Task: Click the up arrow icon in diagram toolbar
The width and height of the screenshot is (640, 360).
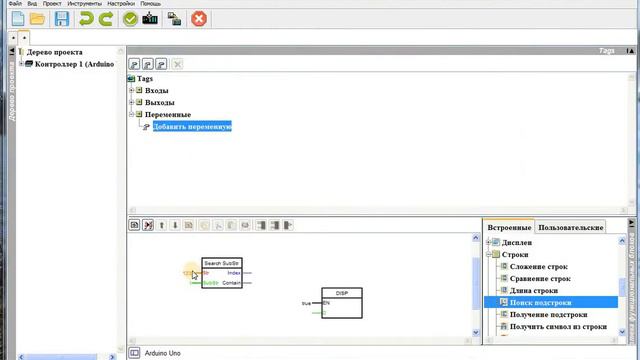Action: [162, 225]
